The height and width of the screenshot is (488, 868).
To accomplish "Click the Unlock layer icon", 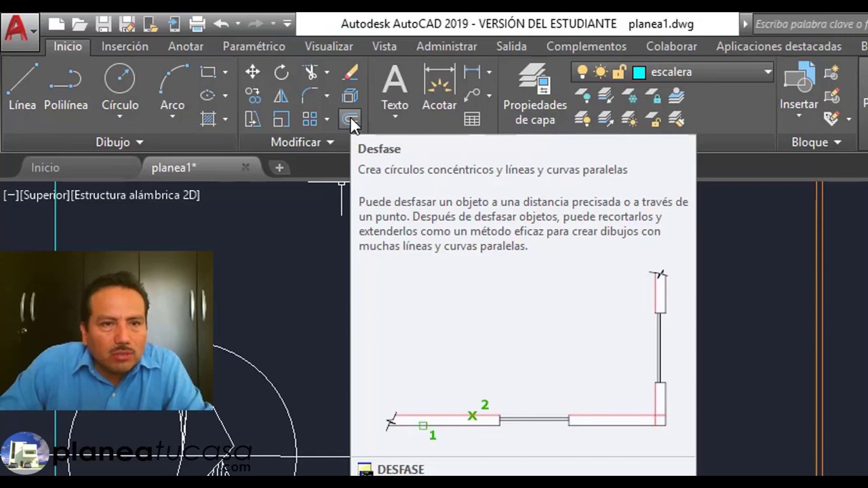I will point(653,120).
